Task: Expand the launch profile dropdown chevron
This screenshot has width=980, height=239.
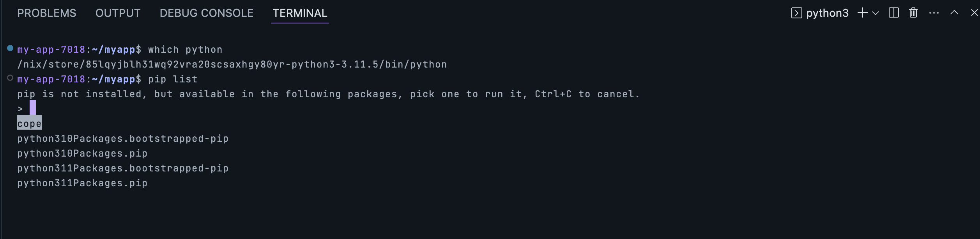Action: coord(876,13)
